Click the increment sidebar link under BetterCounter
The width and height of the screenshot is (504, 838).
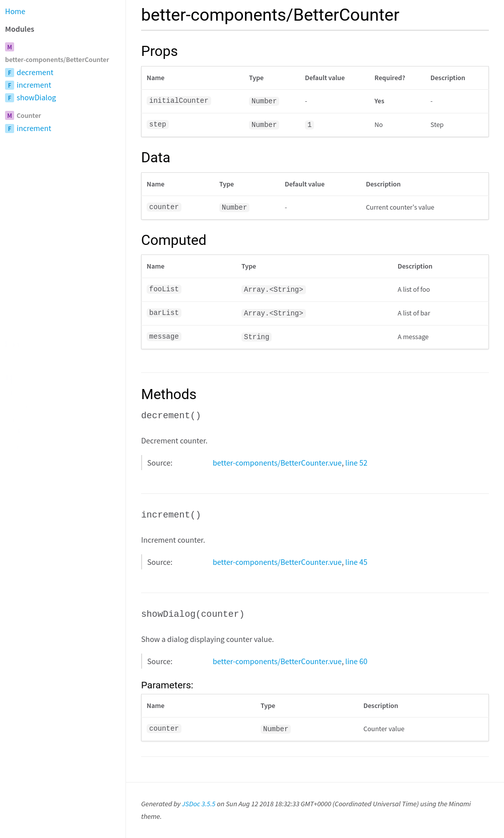click(x=34, y=85)
